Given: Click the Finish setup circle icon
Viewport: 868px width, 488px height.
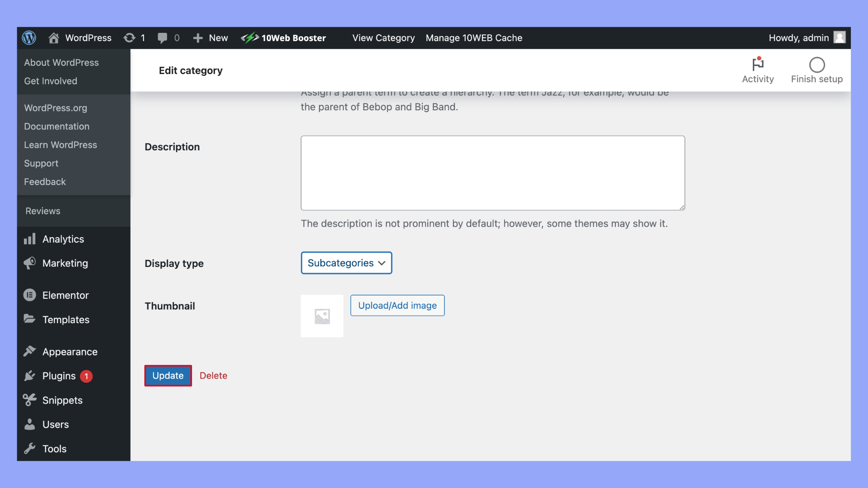Looking at the screenshot, I should click(816, 65).
